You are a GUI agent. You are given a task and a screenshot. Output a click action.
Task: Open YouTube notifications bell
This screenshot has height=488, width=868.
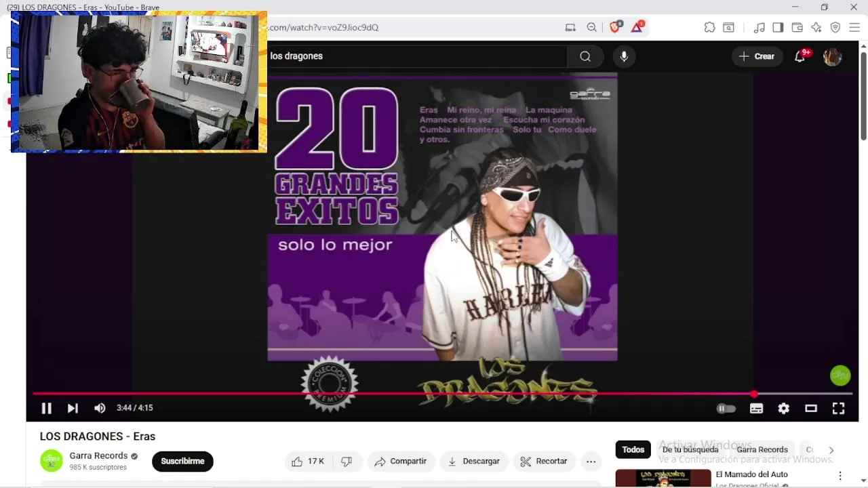click(800, 56)
